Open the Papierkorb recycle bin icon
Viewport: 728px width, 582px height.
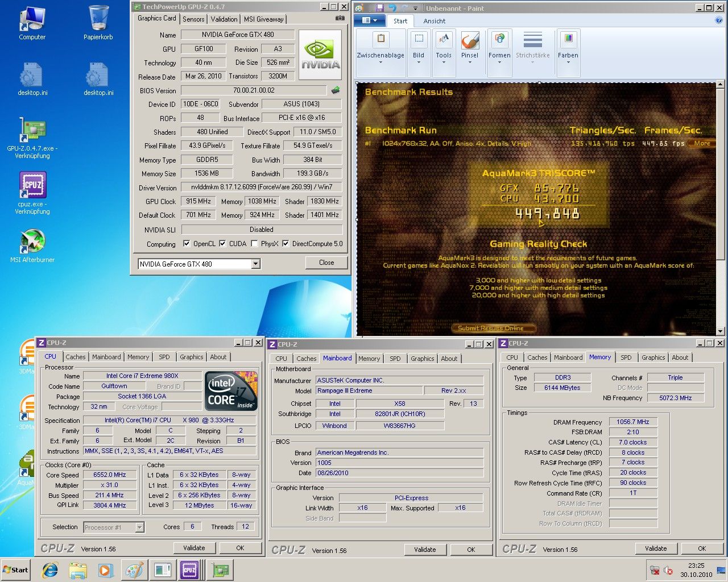[x=98, y=23]
